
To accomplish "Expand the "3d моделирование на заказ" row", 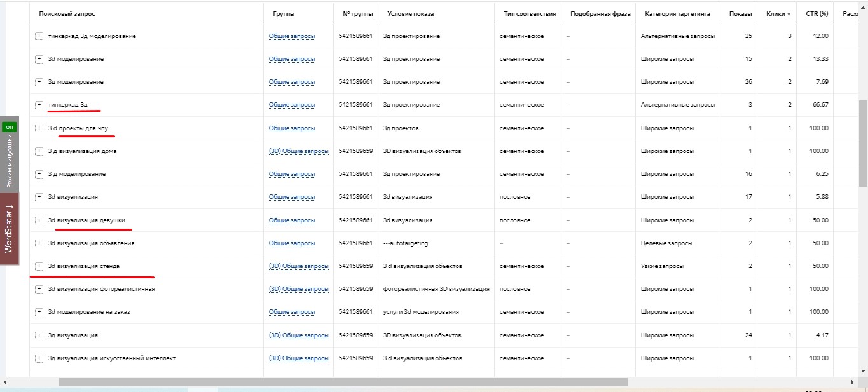I will click(x=39, y=312).
